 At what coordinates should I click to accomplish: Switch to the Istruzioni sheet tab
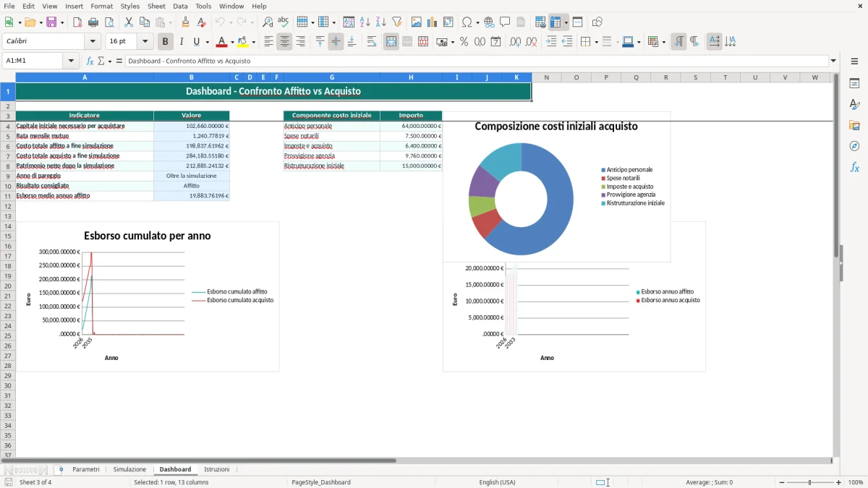[216, 470]
